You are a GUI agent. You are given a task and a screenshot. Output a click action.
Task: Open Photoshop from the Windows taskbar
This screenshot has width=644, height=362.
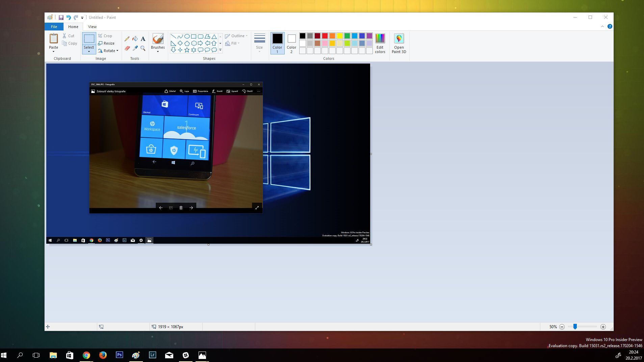click(119, 355)
